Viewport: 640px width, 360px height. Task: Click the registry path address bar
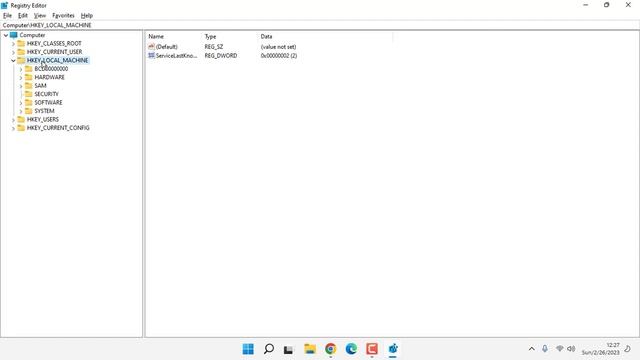(x=320, y=25)
